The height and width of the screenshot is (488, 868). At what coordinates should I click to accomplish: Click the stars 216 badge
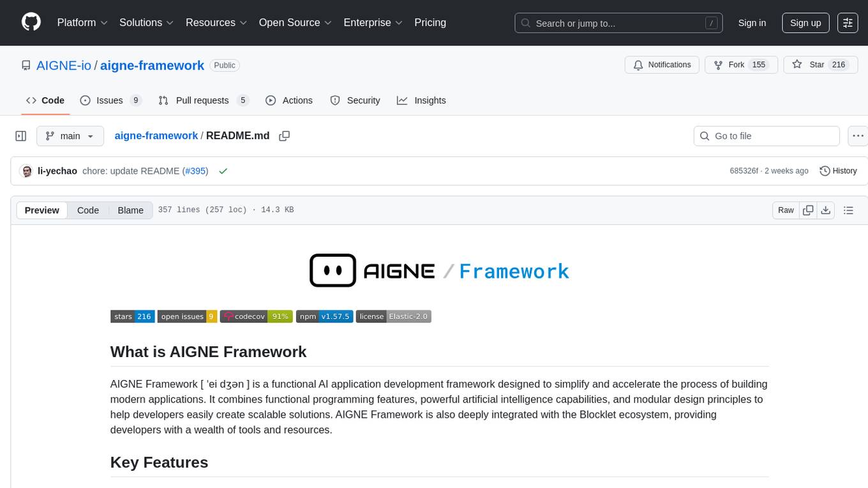133,316
